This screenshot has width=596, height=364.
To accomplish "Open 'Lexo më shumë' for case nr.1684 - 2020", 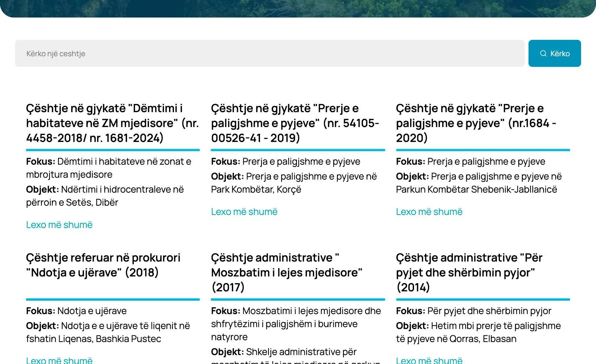I will [429, 212].
